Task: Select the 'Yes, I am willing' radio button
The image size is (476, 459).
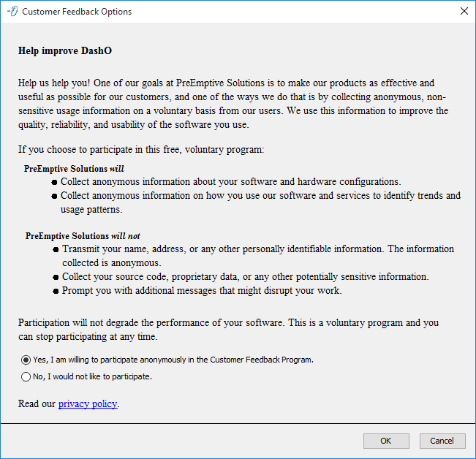Action: [26, 360]
